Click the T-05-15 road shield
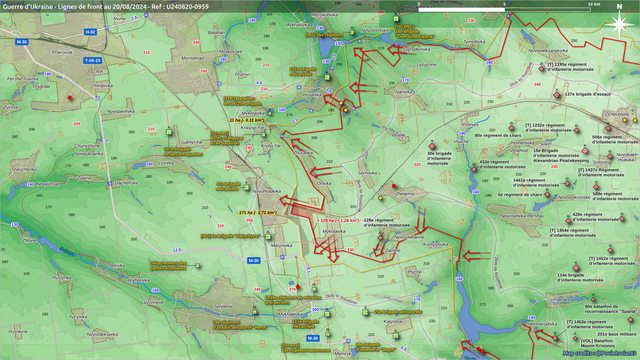This screenshot has height=360, width=640. 93,60
